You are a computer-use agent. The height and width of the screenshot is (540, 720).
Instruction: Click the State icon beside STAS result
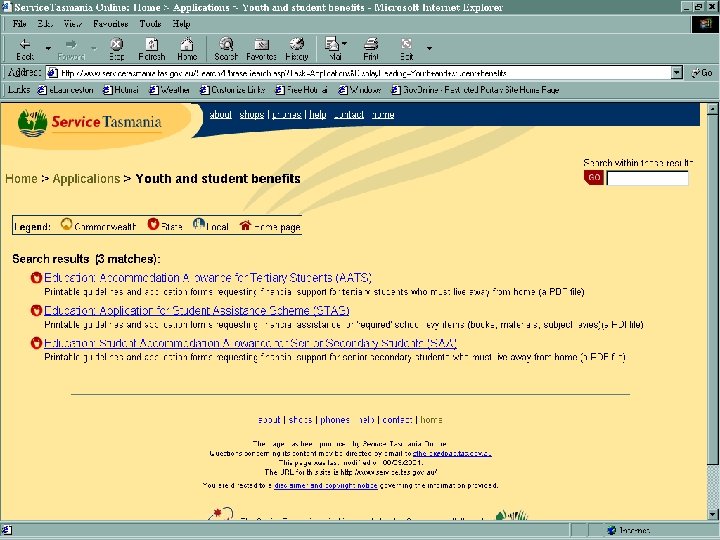36,310
